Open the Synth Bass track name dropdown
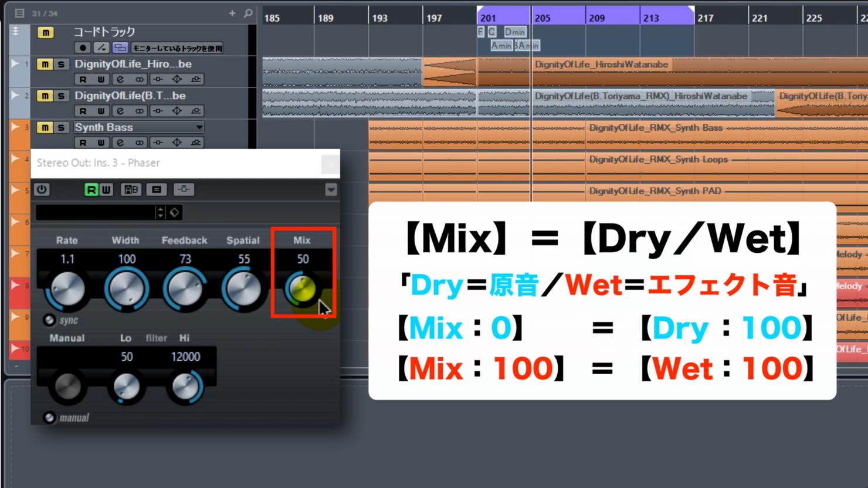 click(199, 127)
